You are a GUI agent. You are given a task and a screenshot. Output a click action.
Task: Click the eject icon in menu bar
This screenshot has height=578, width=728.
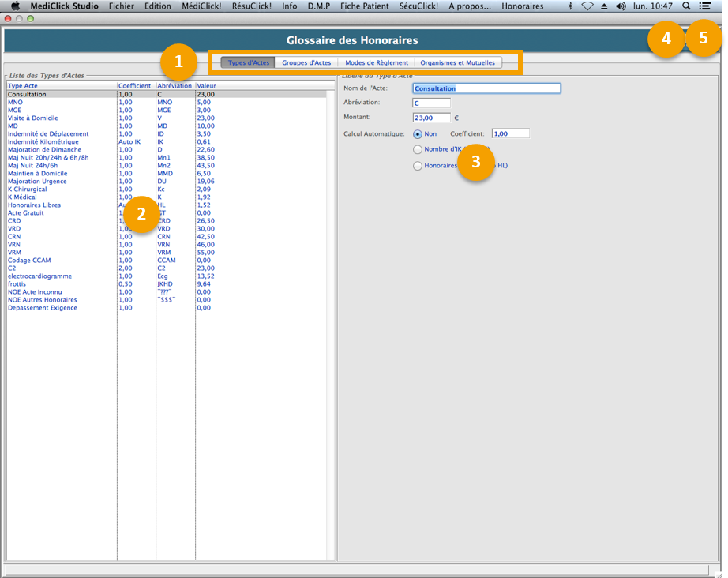pyautogui.click(x=604, y=6)
